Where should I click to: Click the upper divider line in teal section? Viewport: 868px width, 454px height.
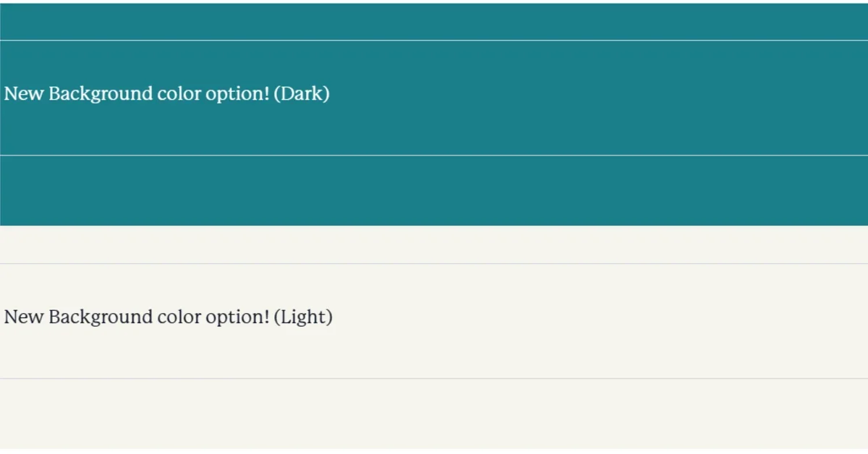tap(434, 40)
